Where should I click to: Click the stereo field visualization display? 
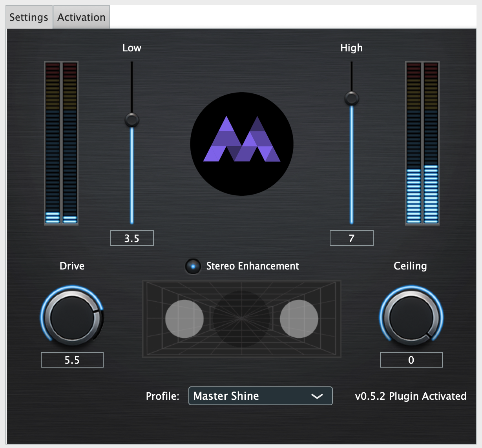click(x=241, y=319)
